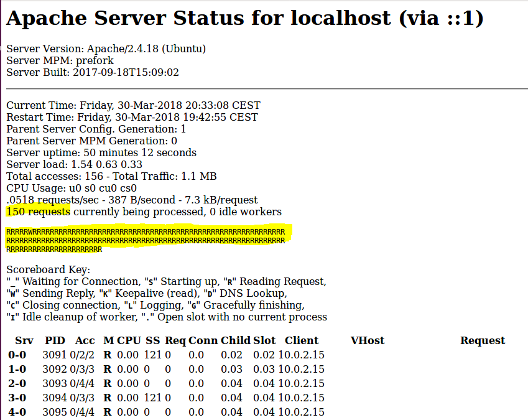Click the PID column header
The image size is (528, 420).
coord(55,340)
